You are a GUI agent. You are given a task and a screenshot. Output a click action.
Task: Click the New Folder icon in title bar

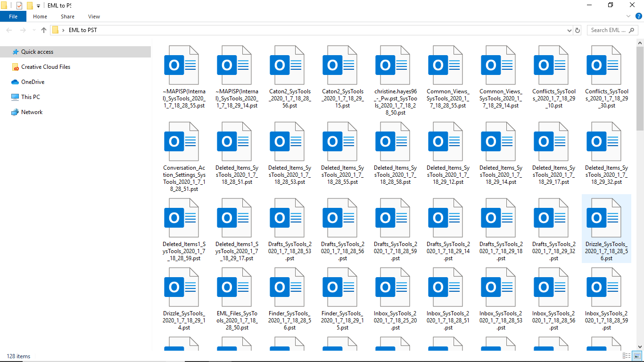coord(30,6)
